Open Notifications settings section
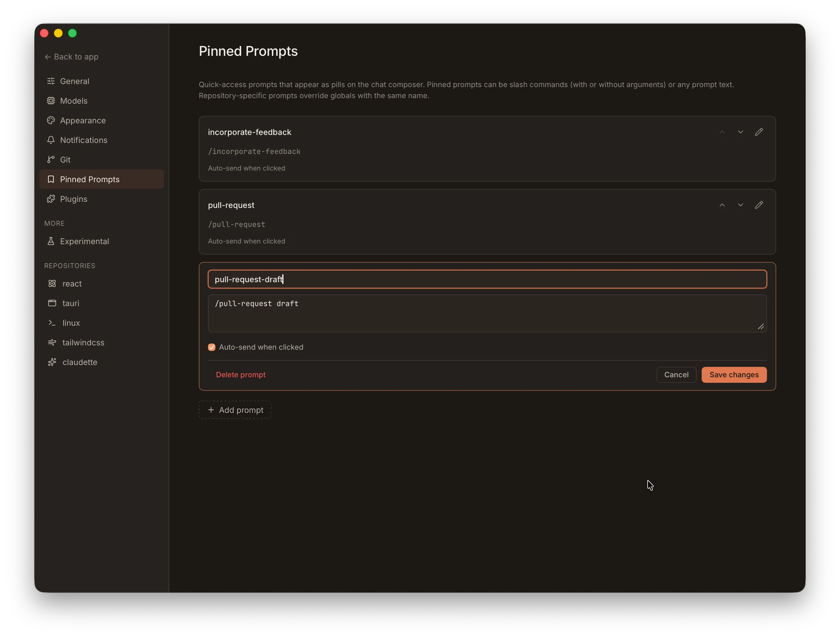The image size is (840, 638). point(101,140)
